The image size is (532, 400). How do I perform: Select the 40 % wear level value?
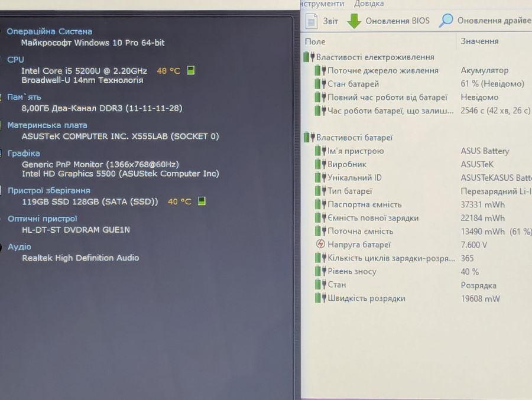click(469, 272)
